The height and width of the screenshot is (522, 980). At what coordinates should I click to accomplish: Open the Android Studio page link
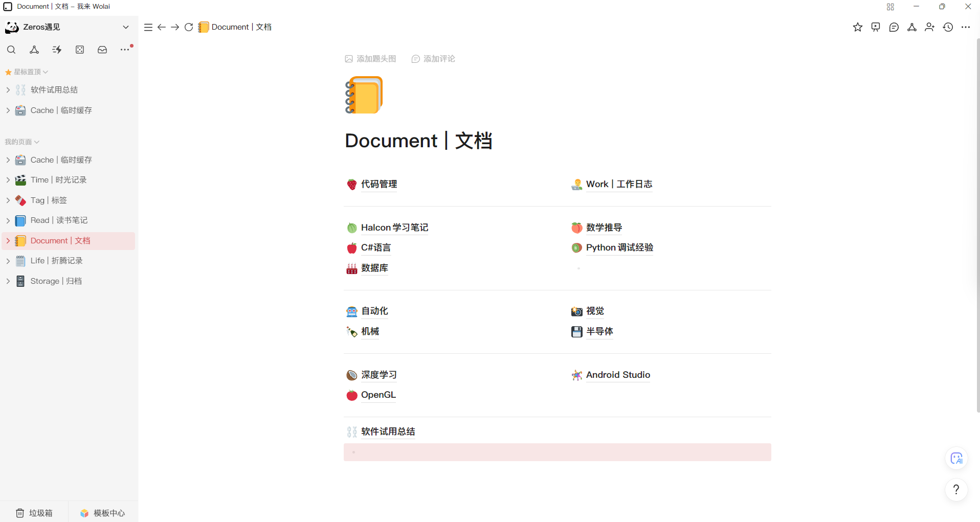pos(618,375)
